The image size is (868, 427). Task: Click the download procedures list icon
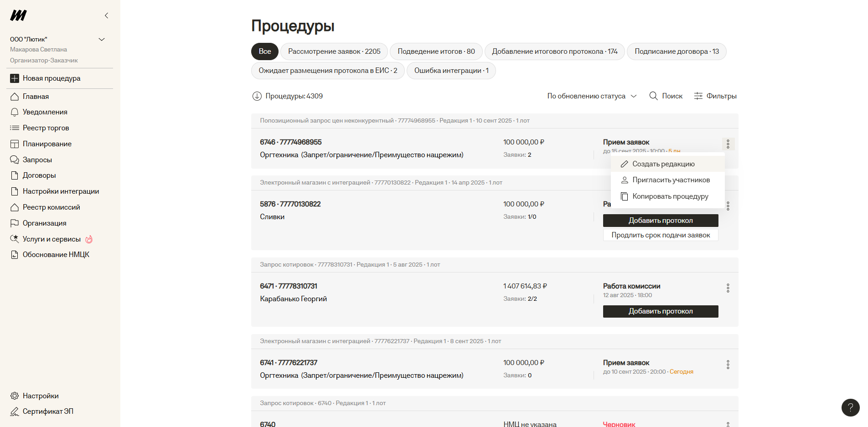click(257, 96)
